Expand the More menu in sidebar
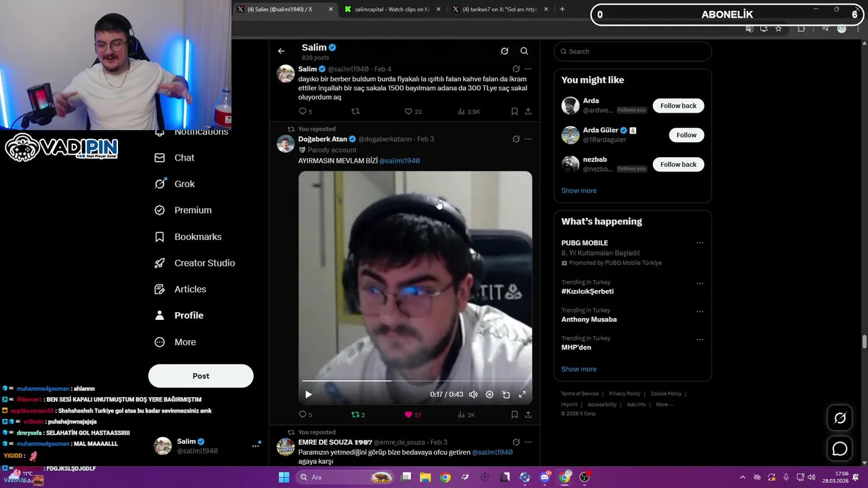 (x=175, y=342)
